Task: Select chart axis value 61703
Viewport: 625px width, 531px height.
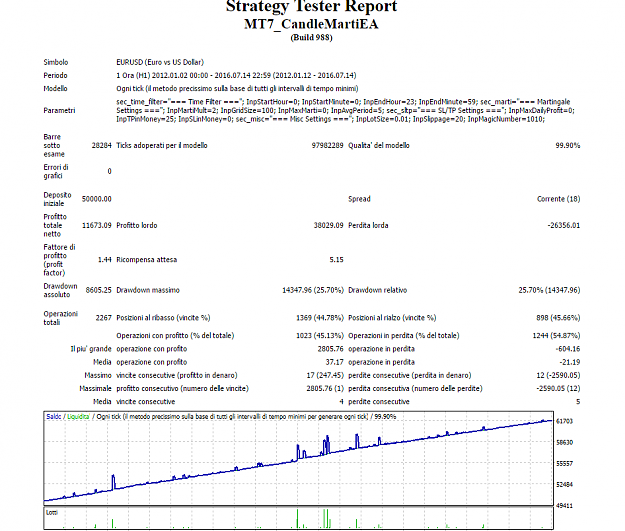Action: tap(564, 421)
